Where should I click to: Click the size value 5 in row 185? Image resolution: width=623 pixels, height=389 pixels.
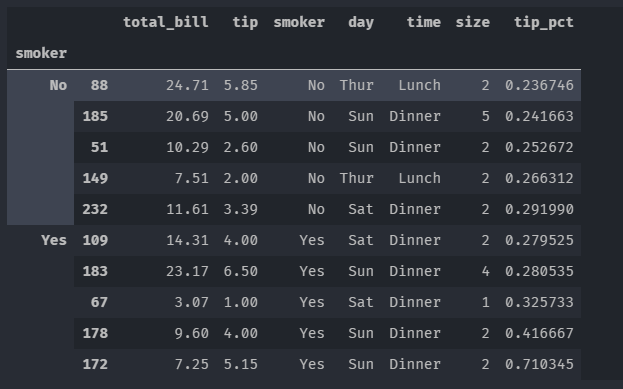point(486,116)
